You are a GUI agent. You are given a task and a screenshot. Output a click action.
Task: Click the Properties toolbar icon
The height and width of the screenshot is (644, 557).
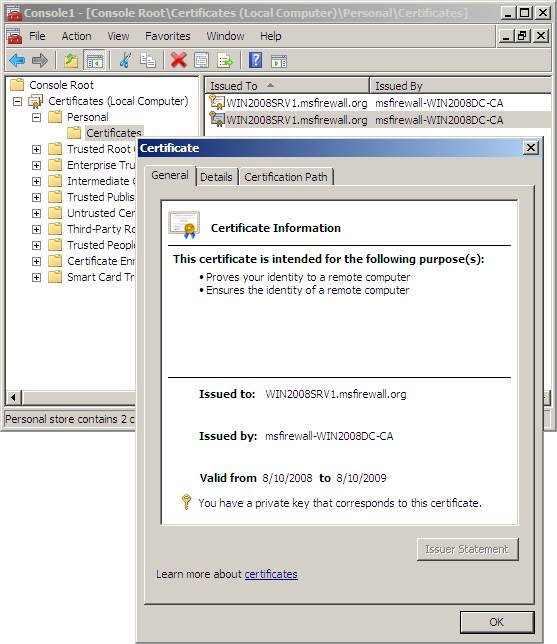tap(201, 61)
